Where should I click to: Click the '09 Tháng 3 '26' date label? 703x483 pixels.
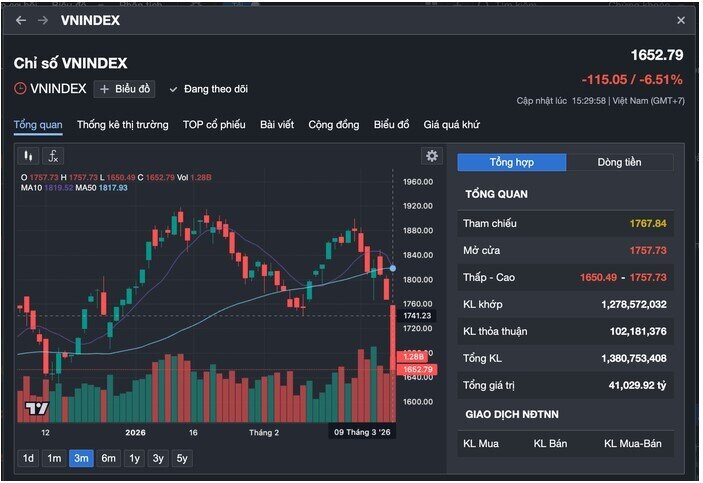tap(362, 432)
